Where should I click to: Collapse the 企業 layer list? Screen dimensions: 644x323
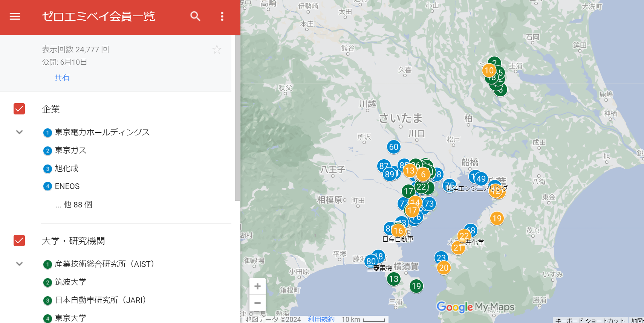20,132
